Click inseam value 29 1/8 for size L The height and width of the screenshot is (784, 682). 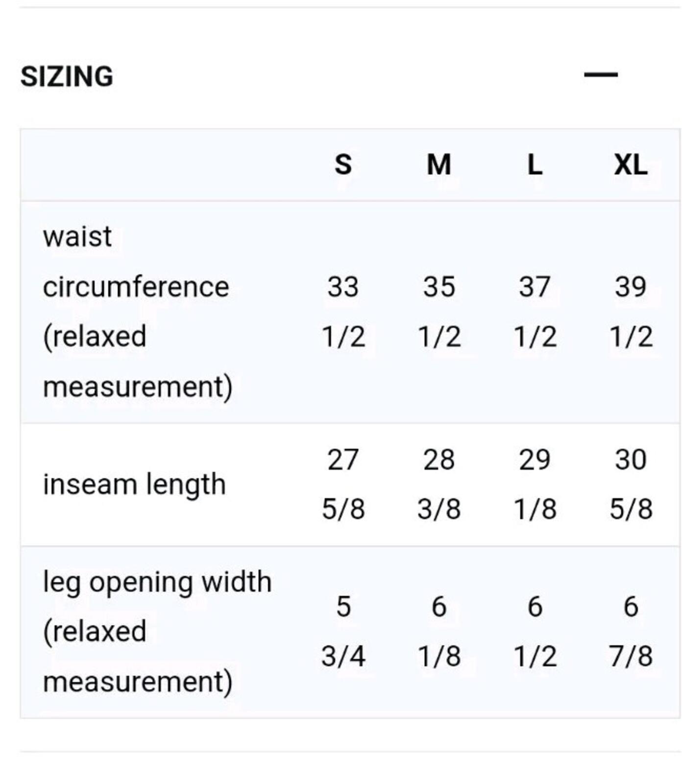click(535, 484)
